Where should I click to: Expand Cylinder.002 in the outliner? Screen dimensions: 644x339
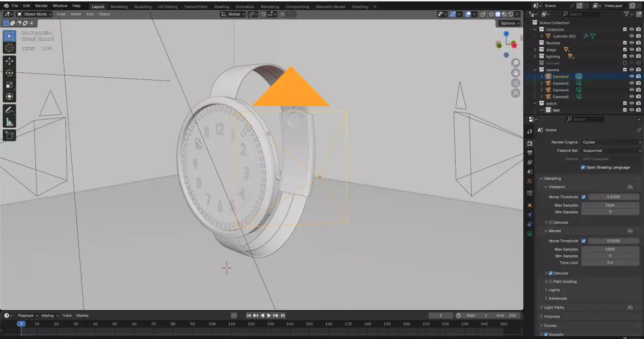pos(542,36)
